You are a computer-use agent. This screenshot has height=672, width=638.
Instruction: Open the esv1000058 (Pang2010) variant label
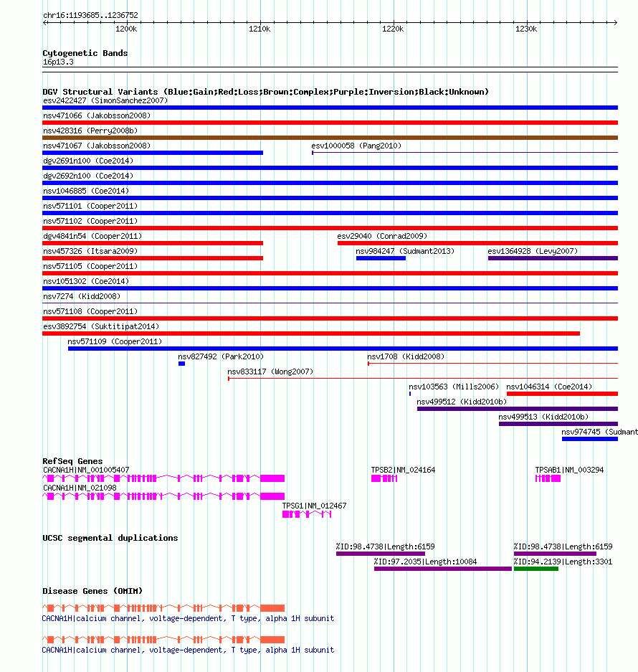(356, 146)
